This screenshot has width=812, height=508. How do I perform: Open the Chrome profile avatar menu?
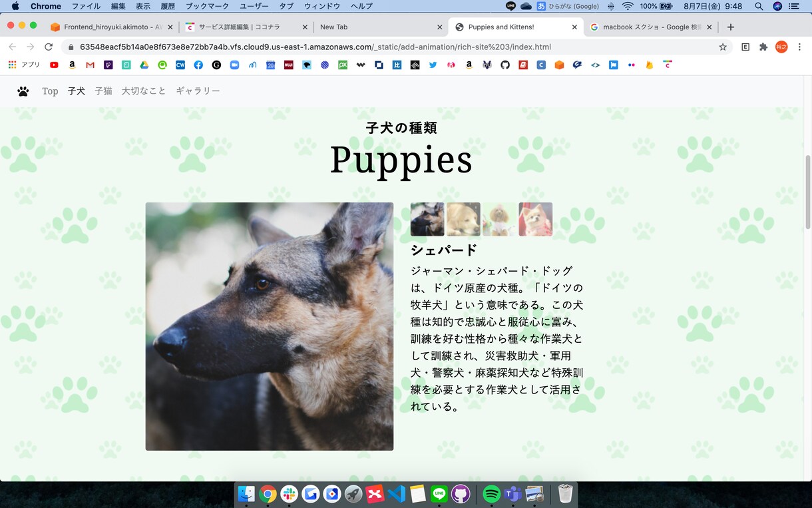pyautogui.click(x=781, y=47)
